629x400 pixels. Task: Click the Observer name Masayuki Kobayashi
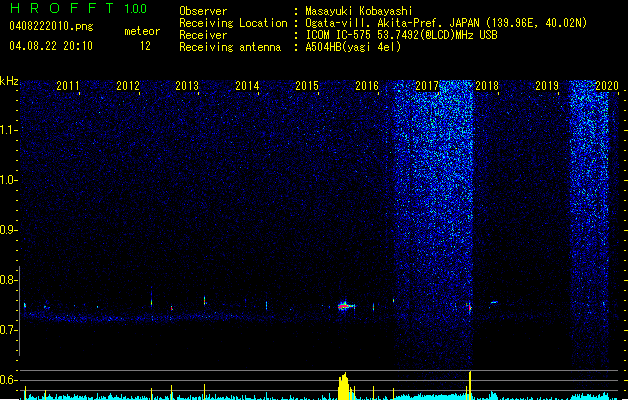(359, 11)
